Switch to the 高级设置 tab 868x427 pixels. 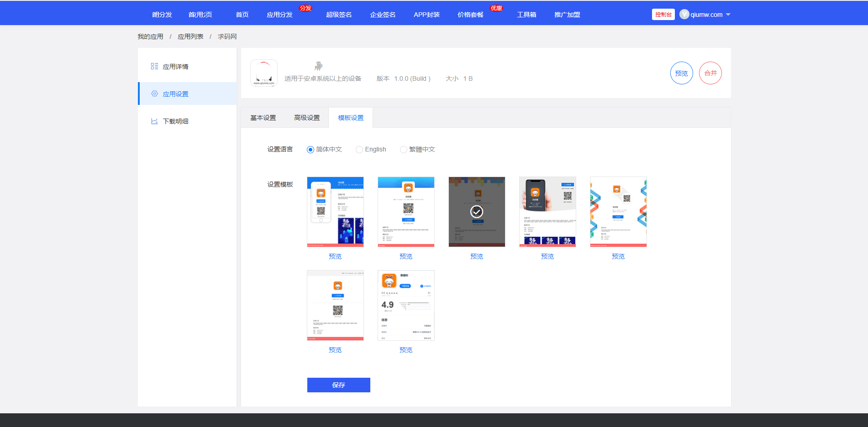tap(307, 118)
